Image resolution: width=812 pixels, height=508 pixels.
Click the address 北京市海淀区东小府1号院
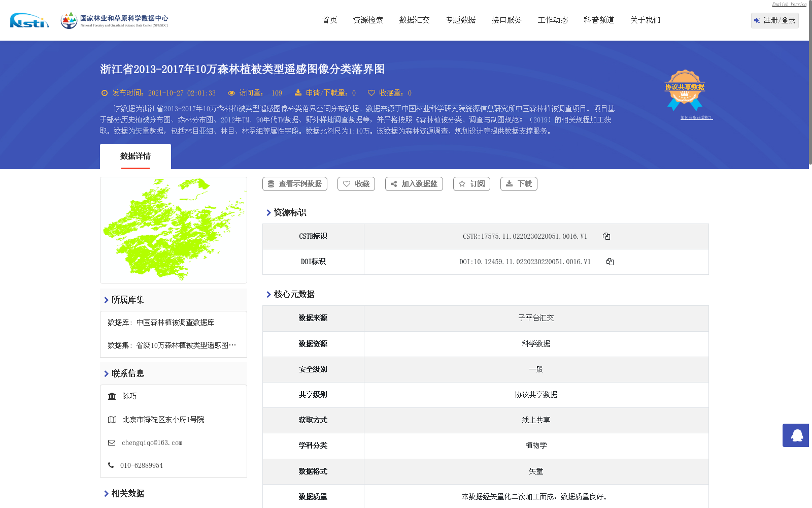163,420
